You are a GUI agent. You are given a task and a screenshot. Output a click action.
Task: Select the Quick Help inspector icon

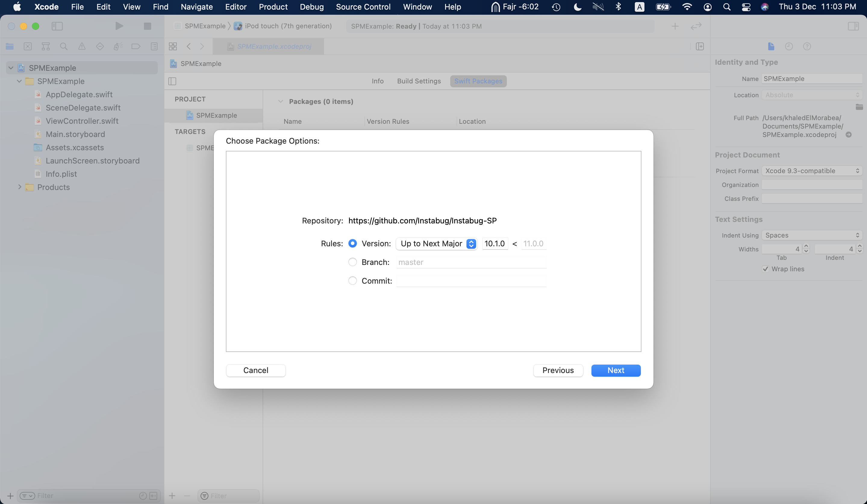point(807,46)
